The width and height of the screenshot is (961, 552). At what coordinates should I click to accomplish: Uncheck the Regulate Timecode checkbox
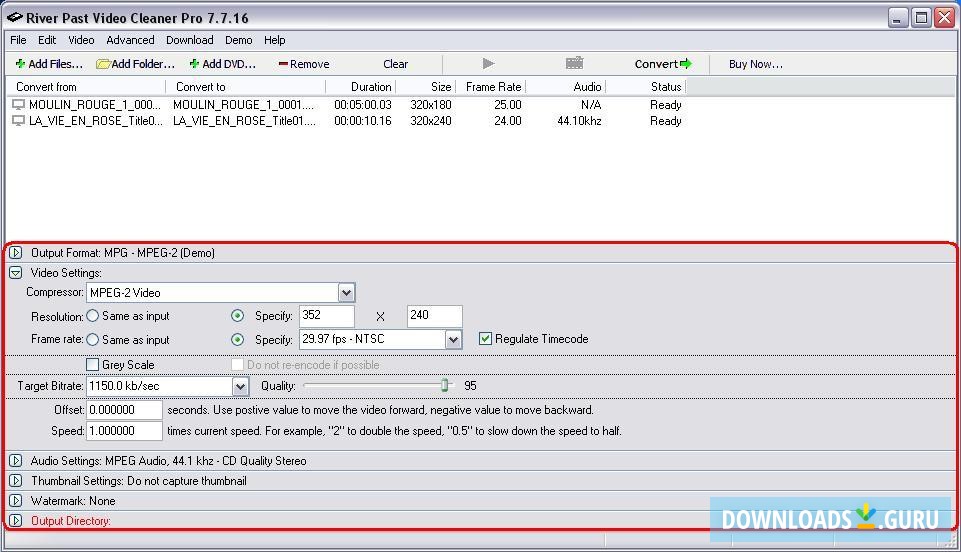tap(485, 339)
